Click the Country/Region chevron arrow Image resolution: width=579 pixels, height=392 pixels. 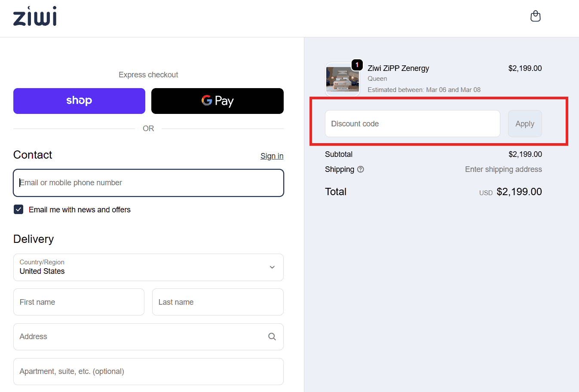click(272, 267)
